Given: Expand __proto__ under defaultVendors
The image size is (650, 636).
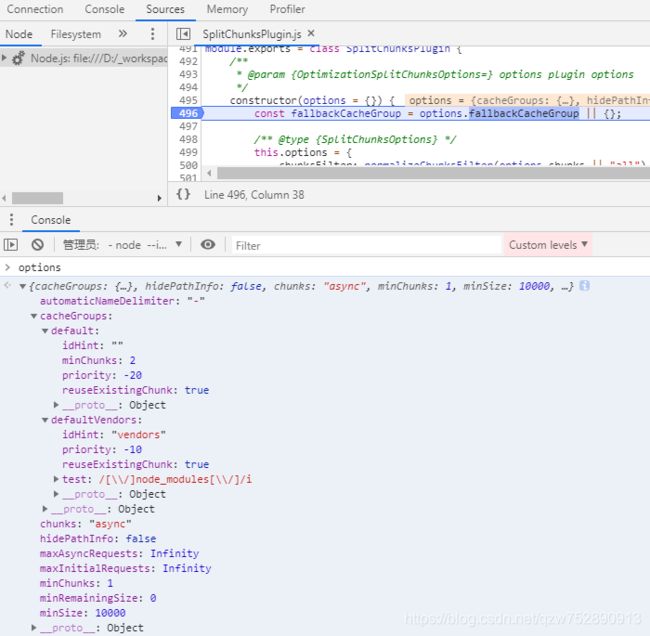Looking at the screenshot, I should [x=56, y=494].
